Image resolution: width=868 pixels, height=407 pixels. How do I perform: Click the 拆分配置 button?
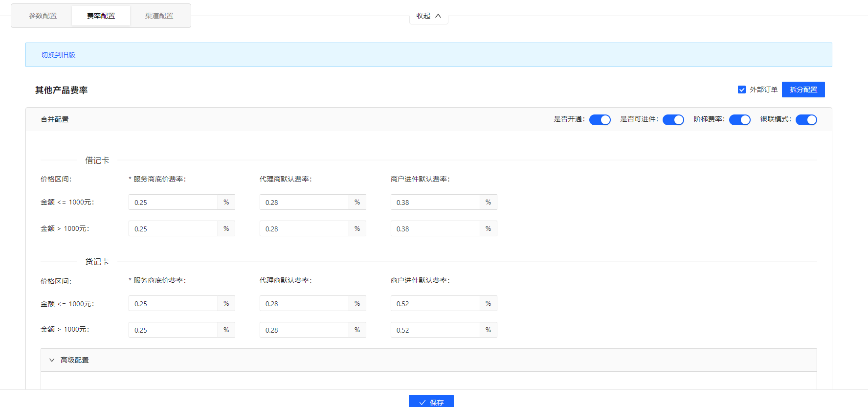(803, 90)
